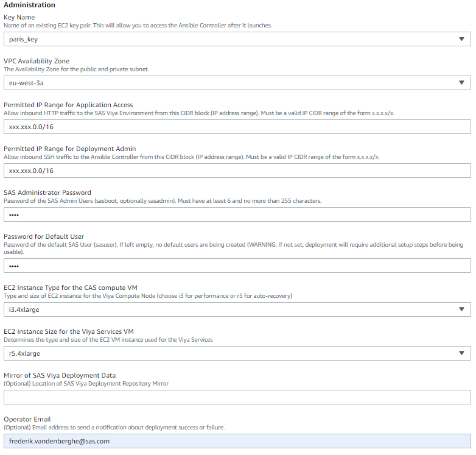Click the inbound SSH traffic description text
Image resolution: width=476 pixels, height=455 pixels.
(x=192, y=157)
